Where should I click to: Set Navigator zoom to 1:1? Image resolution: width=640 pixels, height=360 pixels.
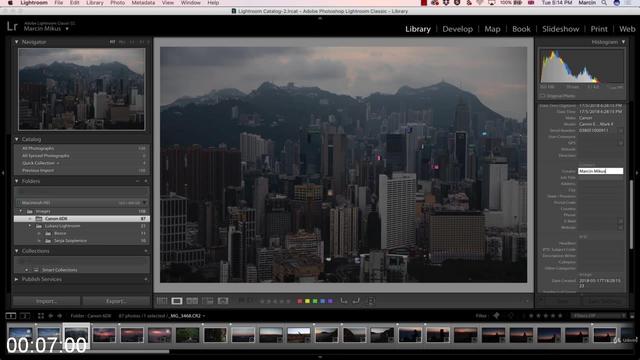pyautogui.click(x=132, y=42)
